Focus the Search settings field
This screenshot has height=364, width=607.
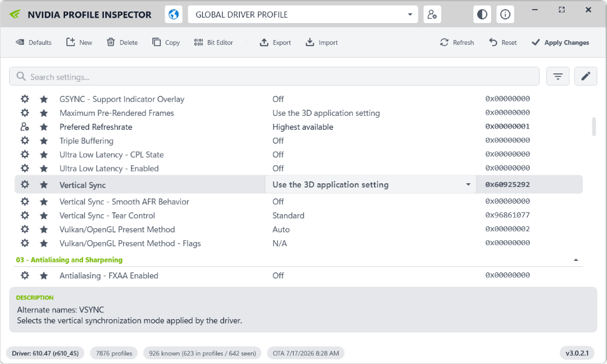(274, 76)
